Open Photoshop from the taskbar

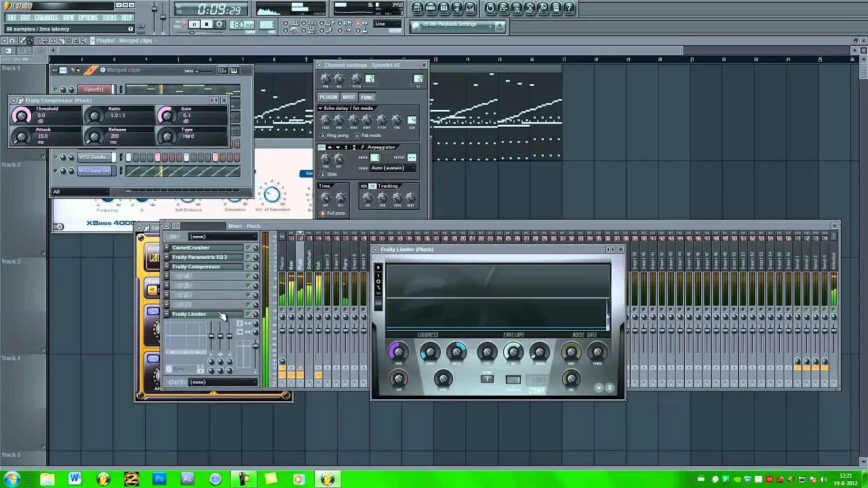coord(159,479)
